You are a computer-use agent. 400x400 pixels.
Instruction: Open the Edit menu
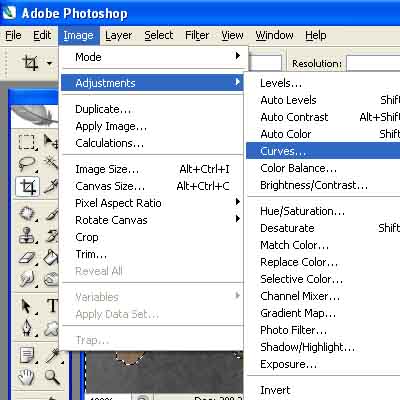42,35
